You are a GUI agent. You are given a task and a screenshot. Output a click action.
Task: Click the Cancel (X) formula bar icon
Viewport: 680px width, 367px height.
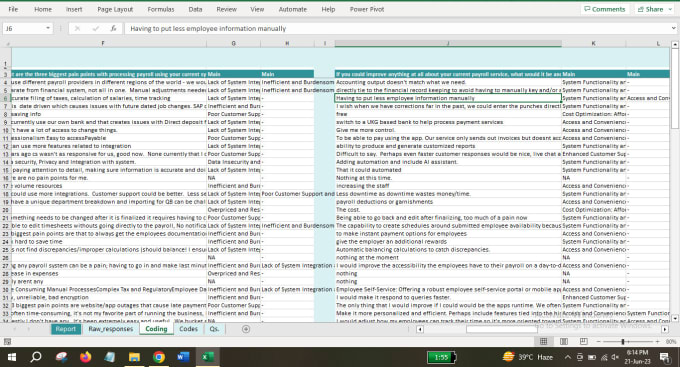77,29
